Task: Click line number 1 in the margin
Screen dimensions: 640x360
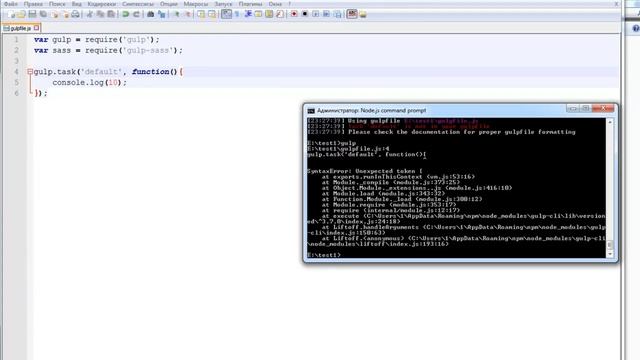Action: pos(16,40)
